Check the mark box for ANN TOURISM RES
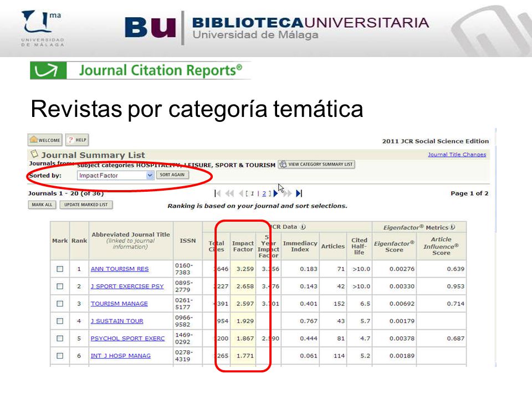Screen dimensions: 532x399 click(x=60, y=269)
